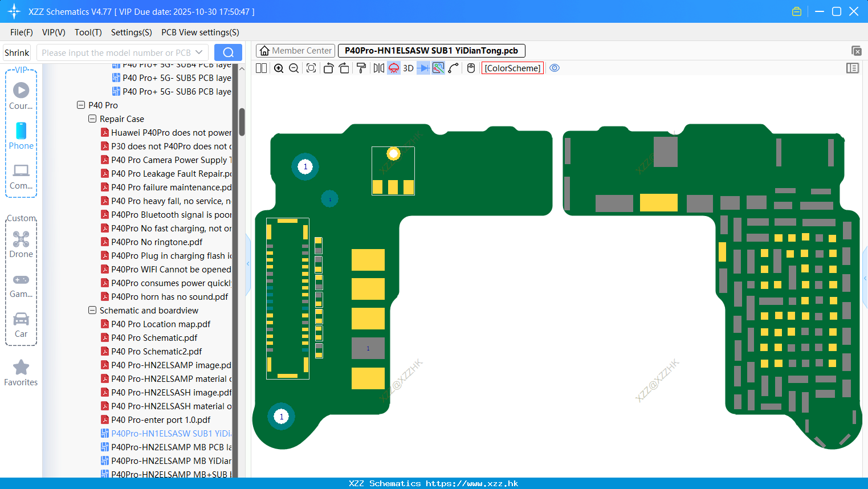Open the Courses sidebar icon
This screenshot has width=868, height=489.
21,96
